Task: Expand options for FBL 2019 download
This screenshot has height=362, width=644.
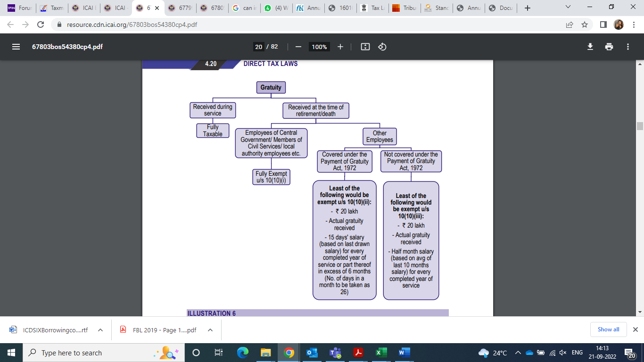Action: point(210,330)
